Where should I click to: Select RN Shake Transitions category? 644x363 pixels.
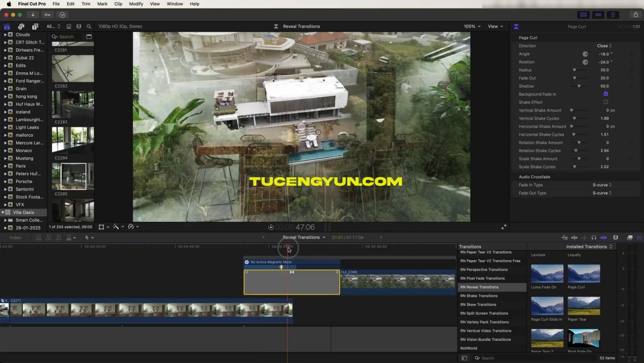click(479, 296)
